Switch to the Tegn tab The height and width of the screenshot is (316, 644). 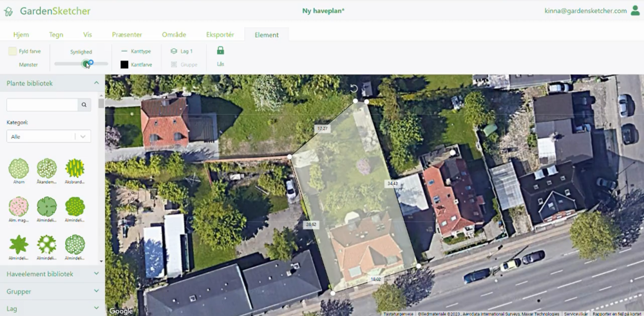pyautogui.click(x=55, y=35)
